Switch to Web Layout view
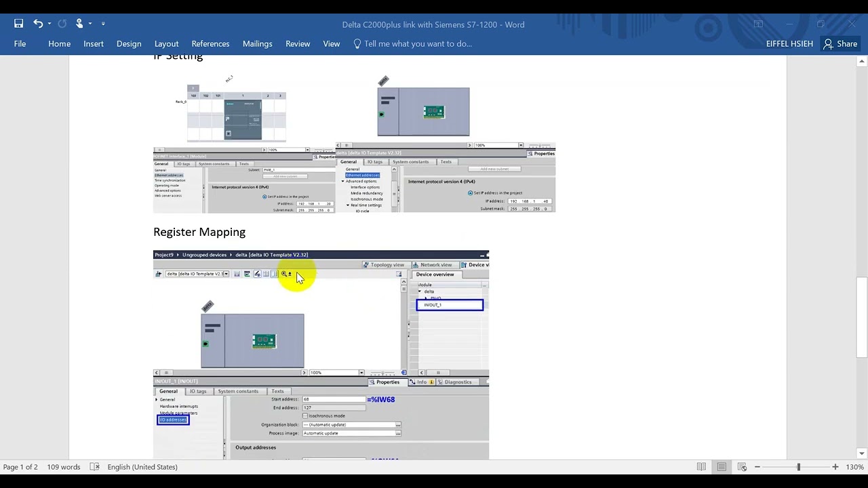Image resolution: width=868 pixels, height=488 pixels. tap(742, 467)
